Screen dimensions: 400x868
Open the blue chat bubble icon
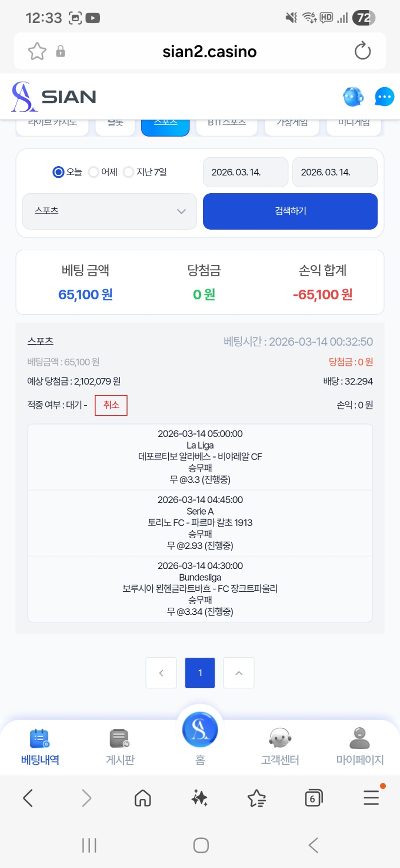(x=384, y=97)
